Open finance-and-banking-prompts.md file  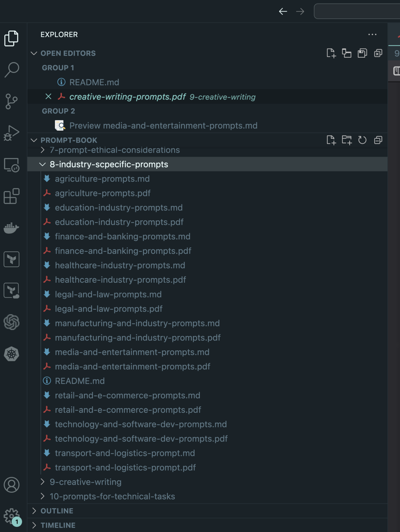pyautogui.click(x=123, y=237)
